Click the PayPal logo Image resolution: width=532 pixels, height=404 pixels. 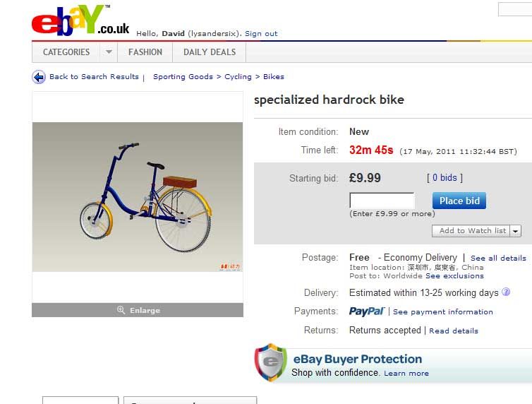(367, 311)
